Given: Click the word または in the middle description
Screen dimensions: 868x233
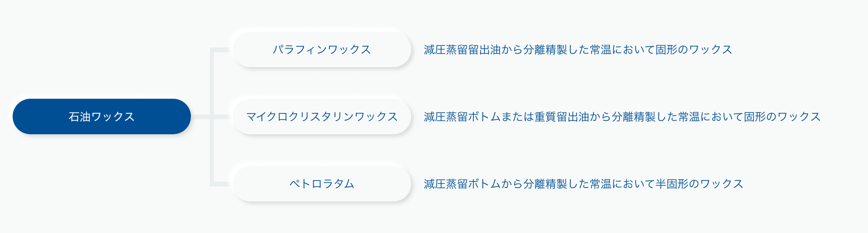Looking at the screenshot, I should 518,117.
